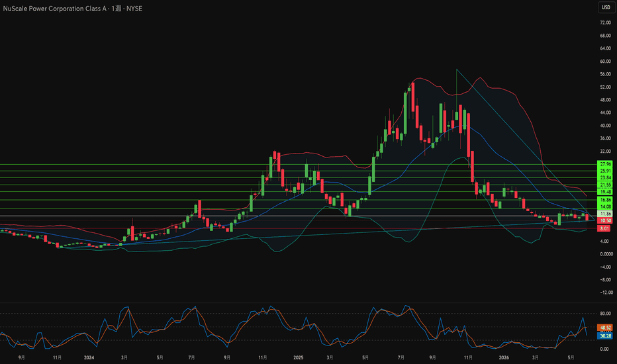The height and width of the screenshot is (364, 617).
Task: Click the 2026 label on time axis
Action: point(504,357)
